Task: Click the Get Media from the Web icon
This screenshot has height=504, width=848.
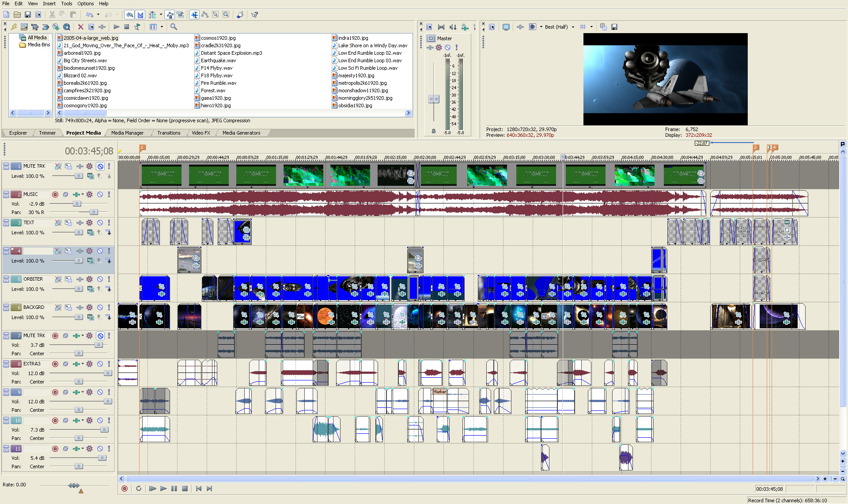Action: (67, 27)
